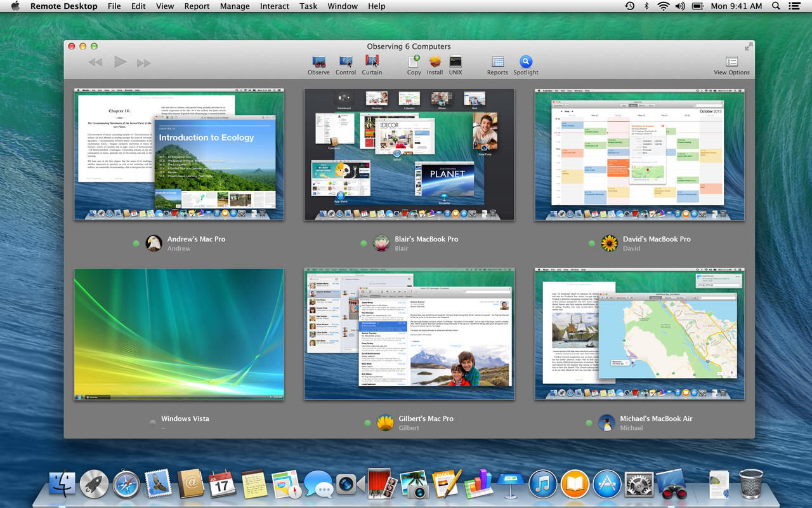
Task: Open the Wi-Fi status menu
Action: [664, 6]
